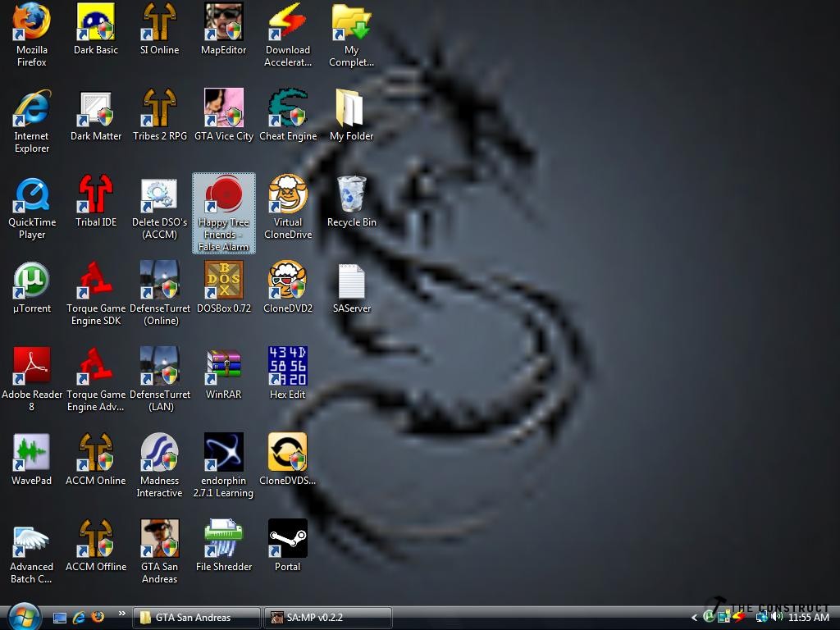The height and width of the screenshot is (630, 840).
Task: Switch to GTA San Andreas taskbar button
Action: coord(196,618)
